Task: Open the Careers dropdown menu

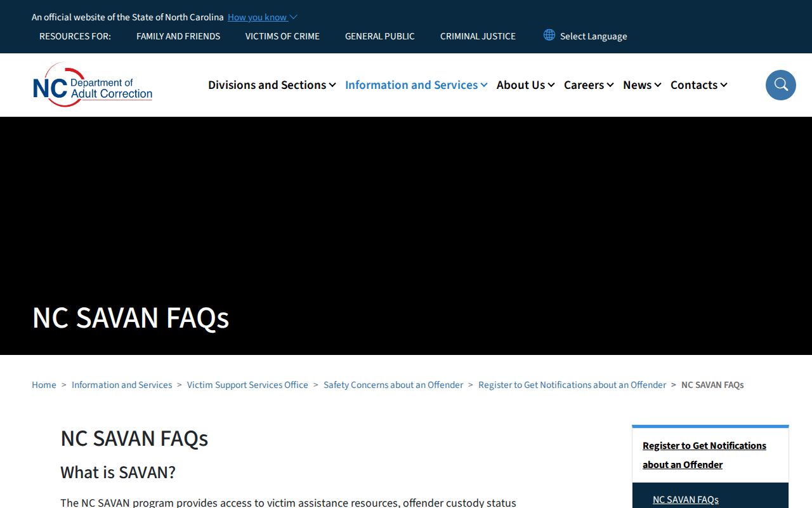Action: point(589,85)
